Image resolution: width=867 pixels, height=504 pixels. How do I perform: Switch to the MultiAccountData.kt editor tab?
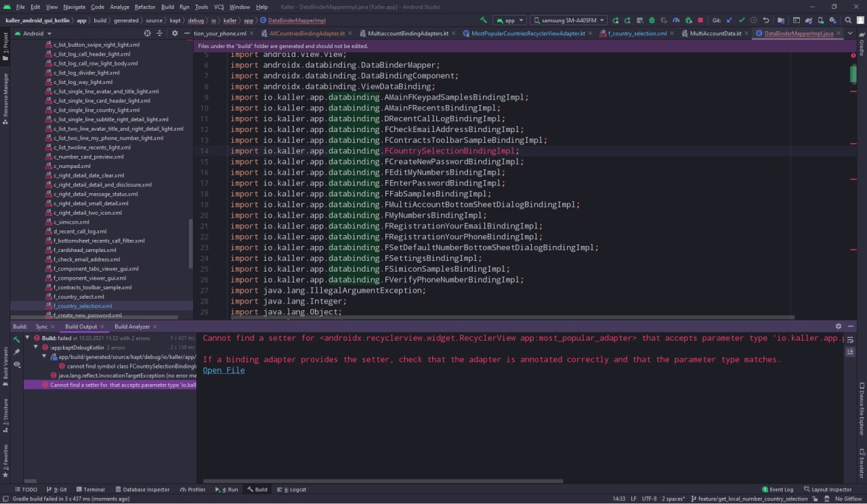tap(715, 33)
